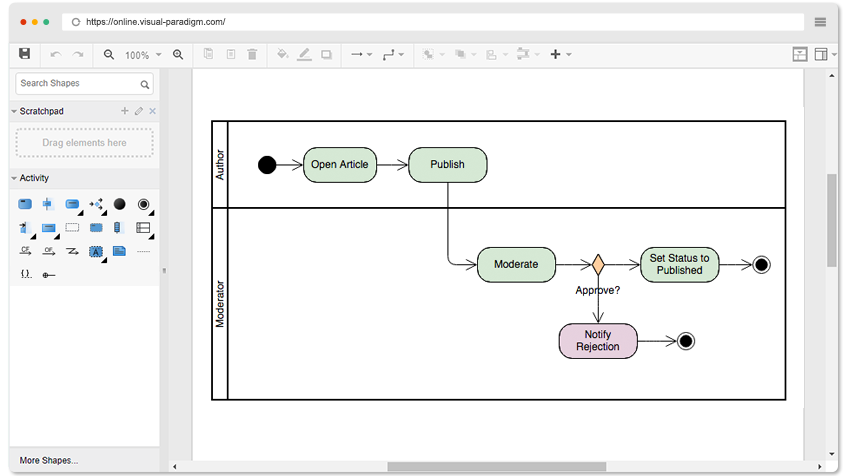Select the Final node palette shape
Viewport: 848px width, 476px height.
(x=143, y=204)
